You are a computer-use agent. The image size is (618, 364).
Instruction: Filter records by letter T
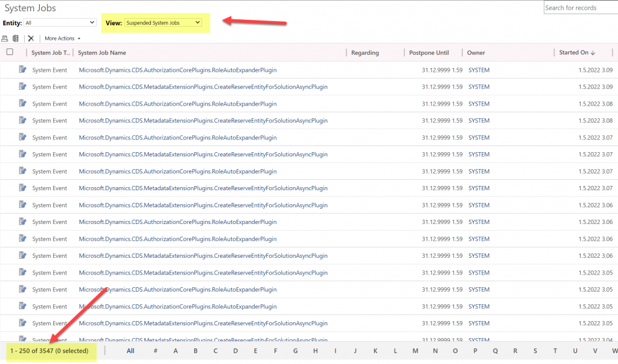[x=555, y=351]
